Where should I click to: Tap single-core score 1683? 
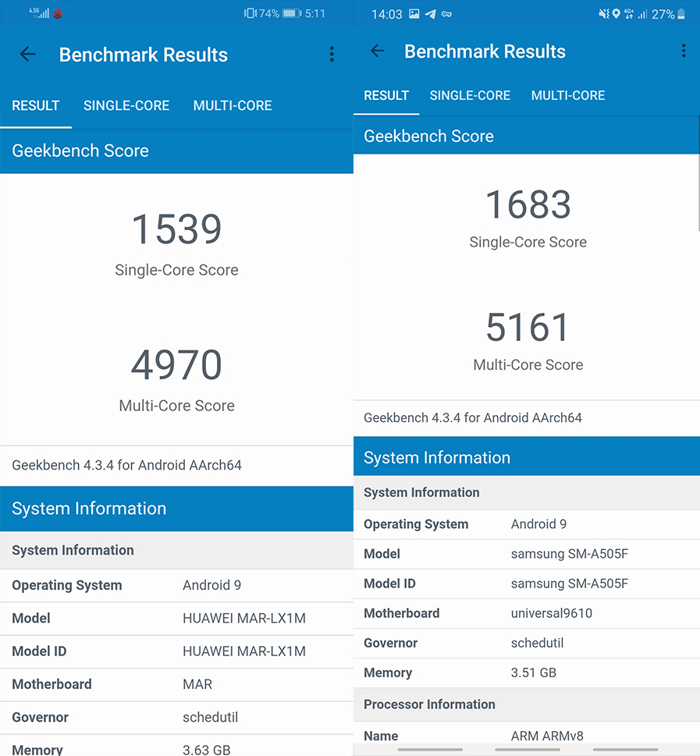pos(528,204)
